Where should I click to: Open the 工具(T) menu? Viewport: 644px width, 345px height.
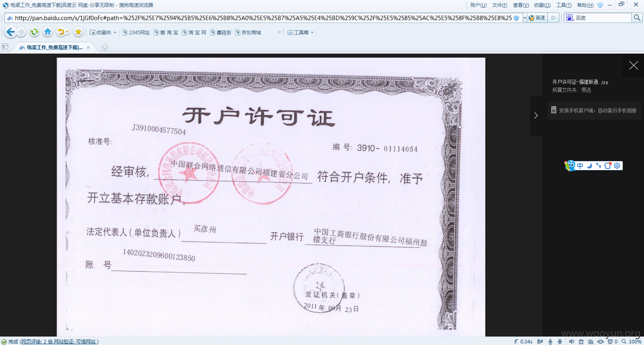563,5
